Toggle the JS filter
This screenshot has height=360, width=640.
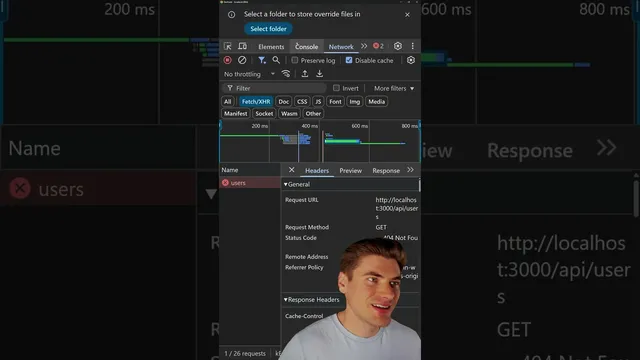318,102
